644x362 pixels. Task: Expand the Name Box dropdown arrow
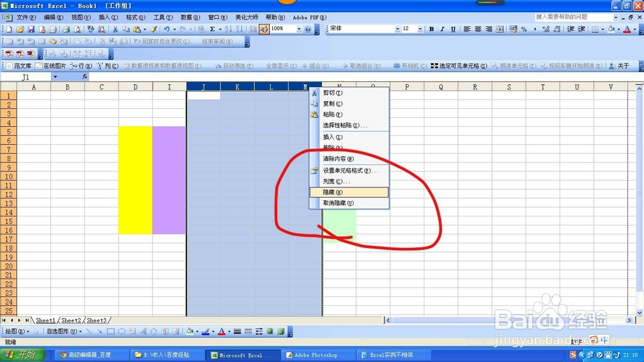55,77
